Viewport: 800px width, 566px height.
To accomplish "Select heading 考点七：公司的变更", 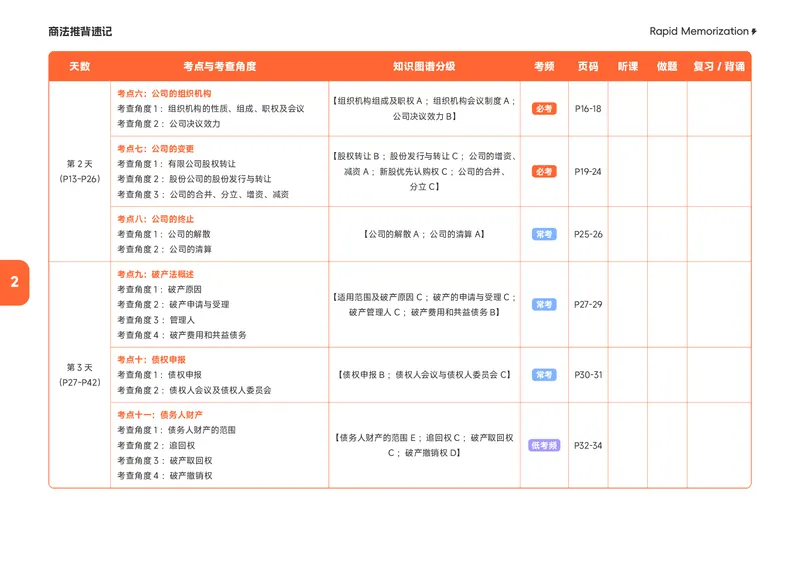I will pos(156,149).
